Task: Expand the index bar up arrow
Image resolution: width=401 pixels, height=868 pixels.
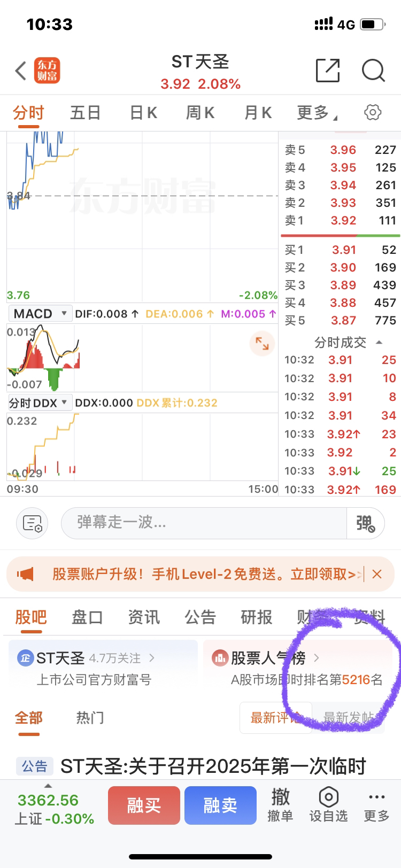Action: pos(48,786)
